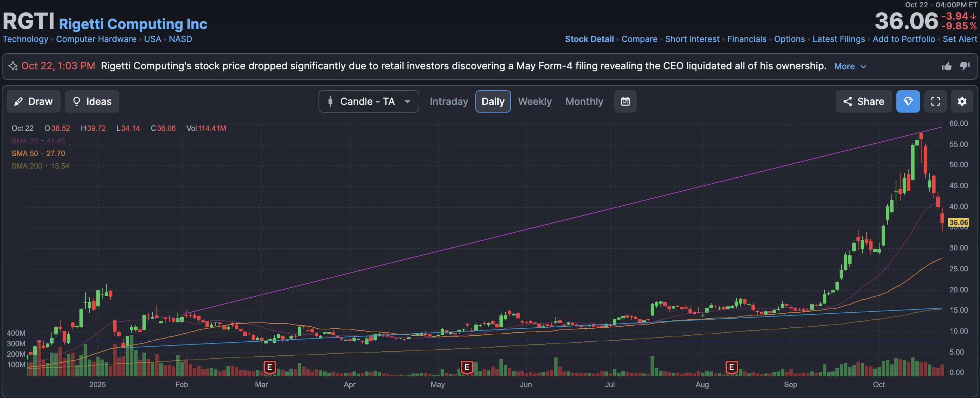
Task: Click the thumbs up icon on news
Action: click(x=946, y=66)
